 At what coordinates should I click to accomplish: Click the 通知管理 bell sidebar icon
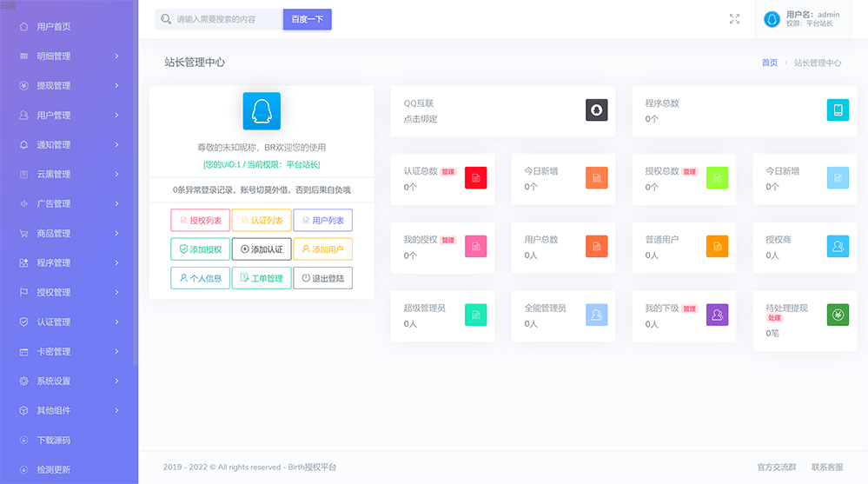pyautogui.click(x=23, y=144)
